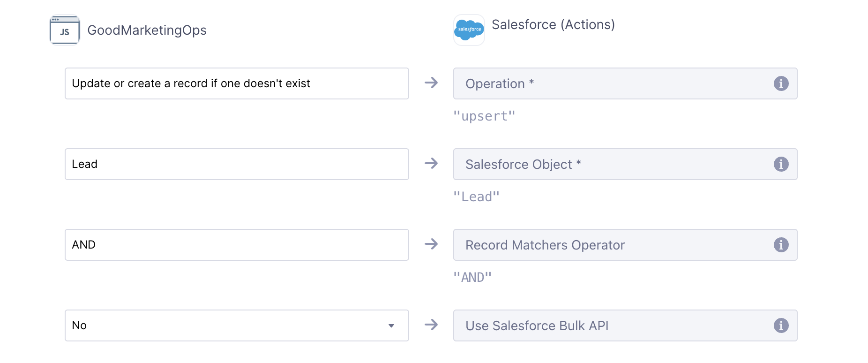Select the Record Matchers Operator target field
868x363 pixels.
(x=625, y=245)
